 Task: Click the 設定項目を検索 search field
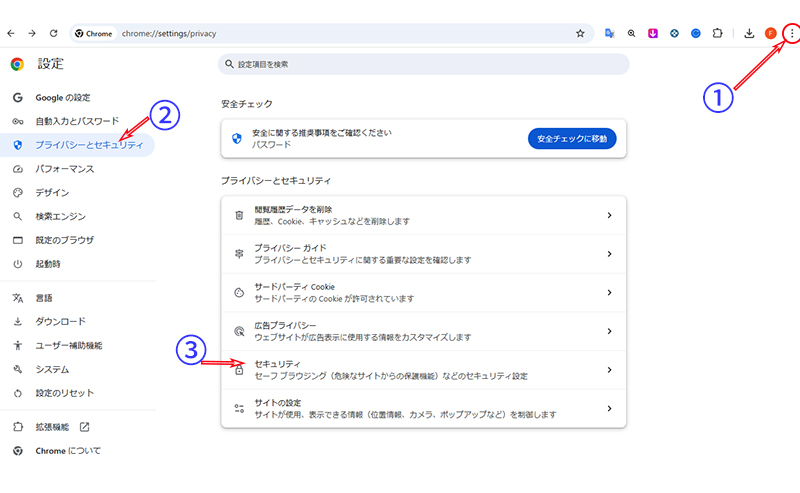[x=424, y=64]
